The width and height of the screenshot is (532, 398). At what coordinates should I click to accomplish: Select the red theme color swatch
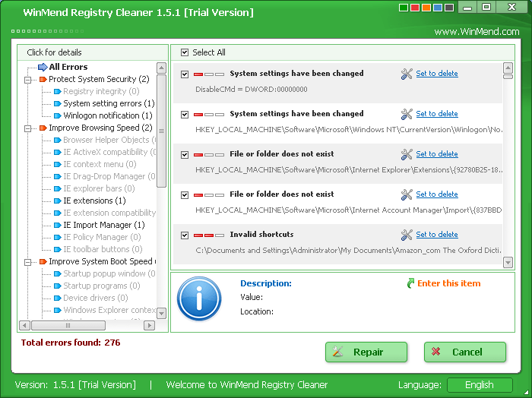415,8
